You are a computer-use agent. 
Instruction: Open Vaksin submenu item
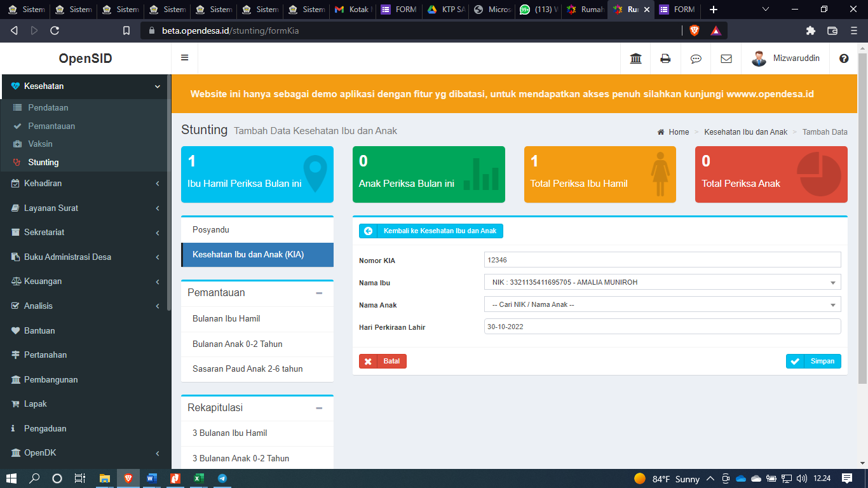click(x=41, y=144)
